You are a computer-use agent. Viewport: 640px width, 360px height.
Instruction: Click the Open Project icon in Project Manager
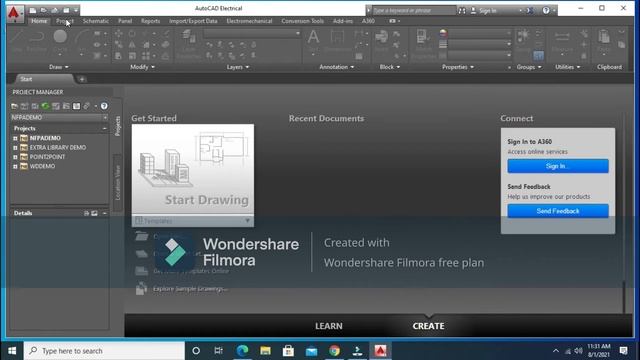[x=14, y=106]
